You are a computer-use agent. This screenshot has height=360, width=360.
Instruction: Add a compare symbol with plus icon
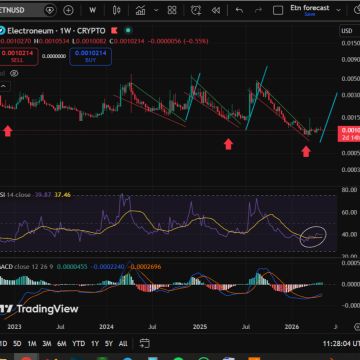pyautogui.click(x=68, y=10)
